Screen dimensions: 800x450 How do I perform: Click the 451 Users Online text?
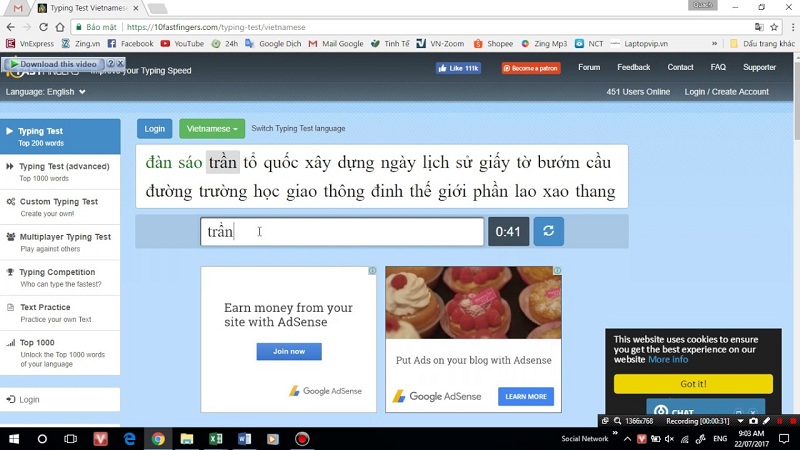pos(638,92)
